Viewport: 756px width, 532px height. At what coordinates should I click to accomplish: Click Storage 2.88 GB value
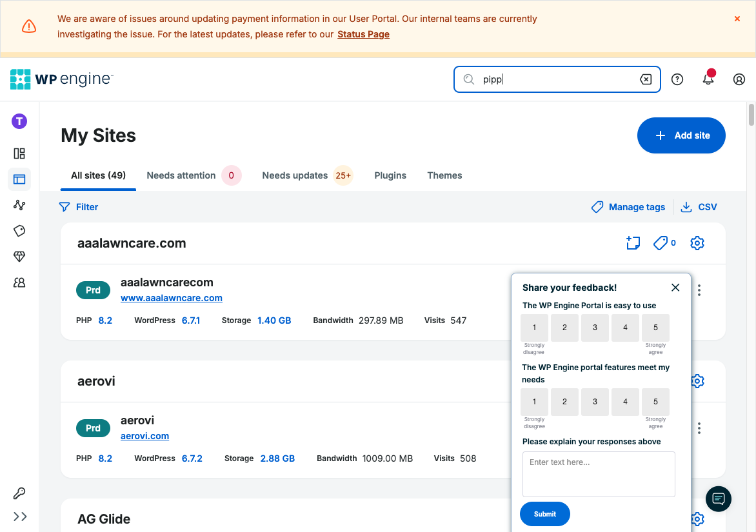coord(277,458)
